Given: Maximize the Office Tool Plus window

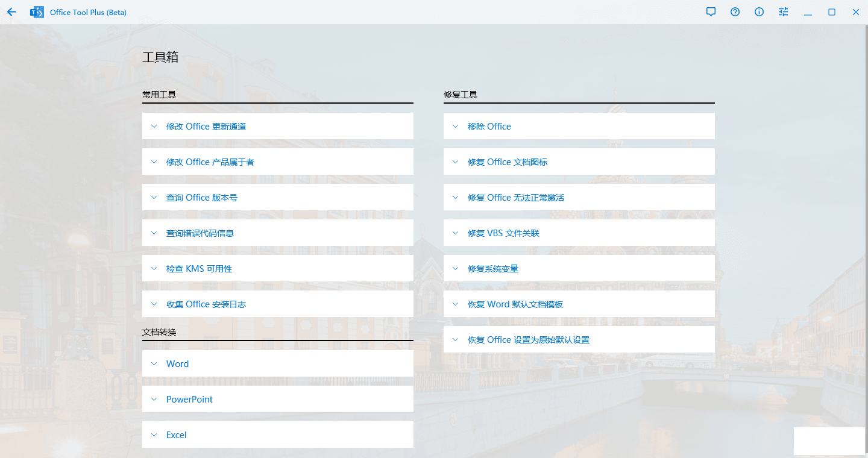Looking at the screenshot, I should pos(832,12).
